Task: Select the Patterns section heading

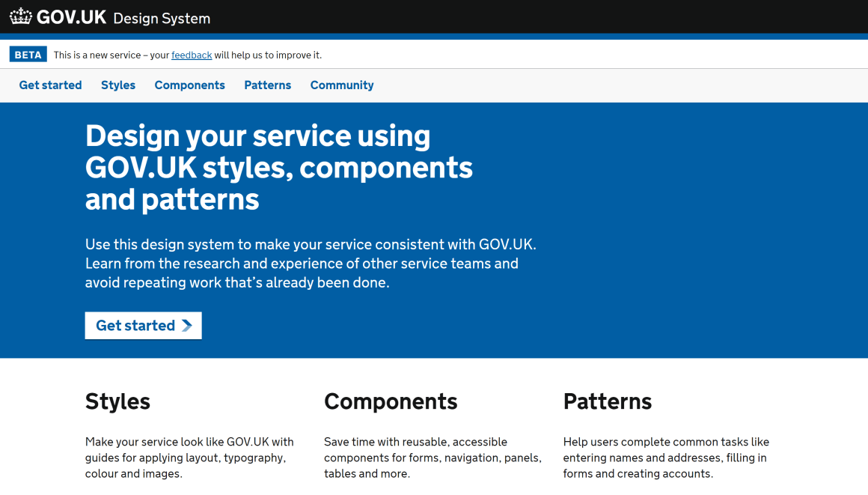Action: pos(608,401)
